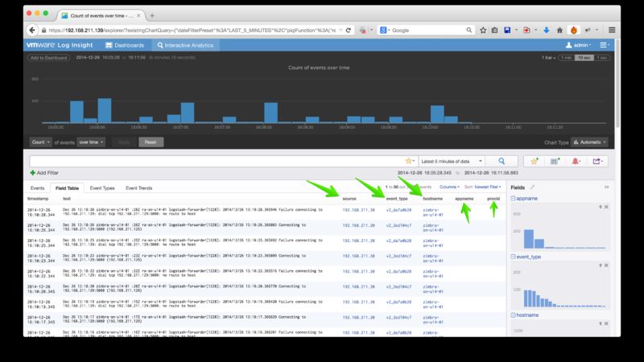Switch to the Events tab
Viewport: 644px width, 362px height.
(x=37, y=188)
